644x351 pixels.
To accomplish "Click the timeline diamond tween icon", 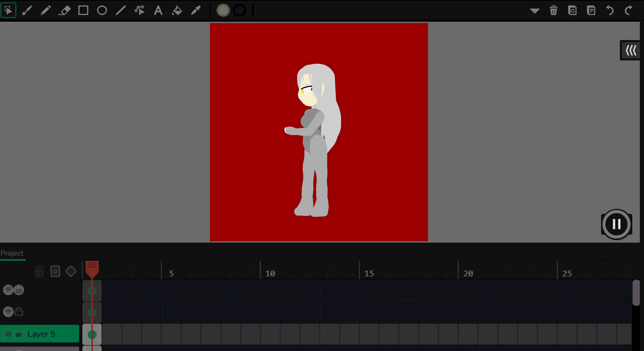I will pos(71,271).
